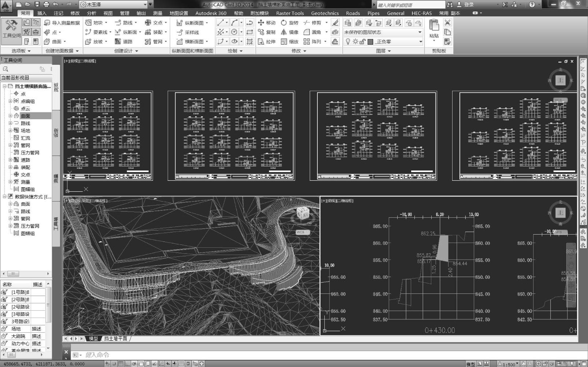Toggle layer on/off lightbulb in layer dropdown
Image resolution: width=588 pixels, height=367 pixels.
tap(348, 41)
